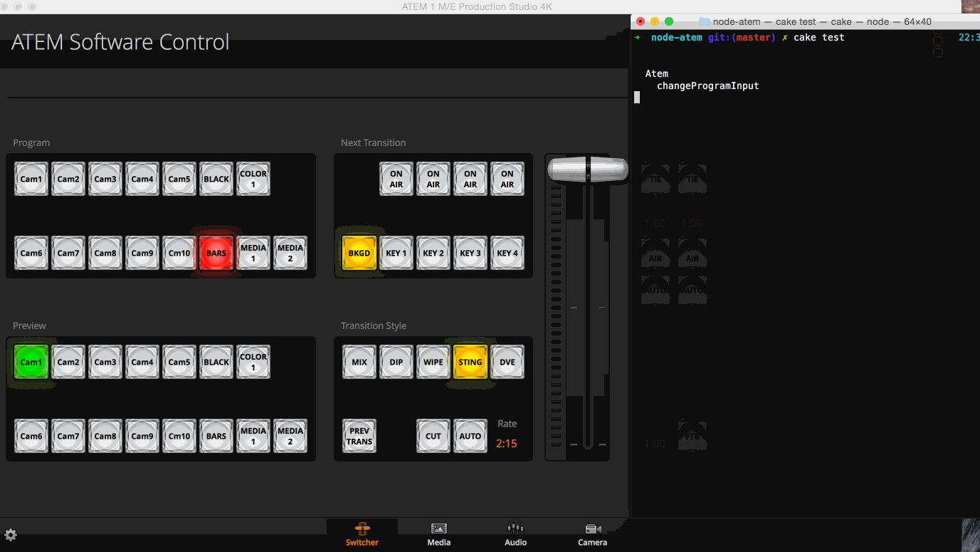
Task: Toggle PREV TRANS button
Action: coord(359,436)
